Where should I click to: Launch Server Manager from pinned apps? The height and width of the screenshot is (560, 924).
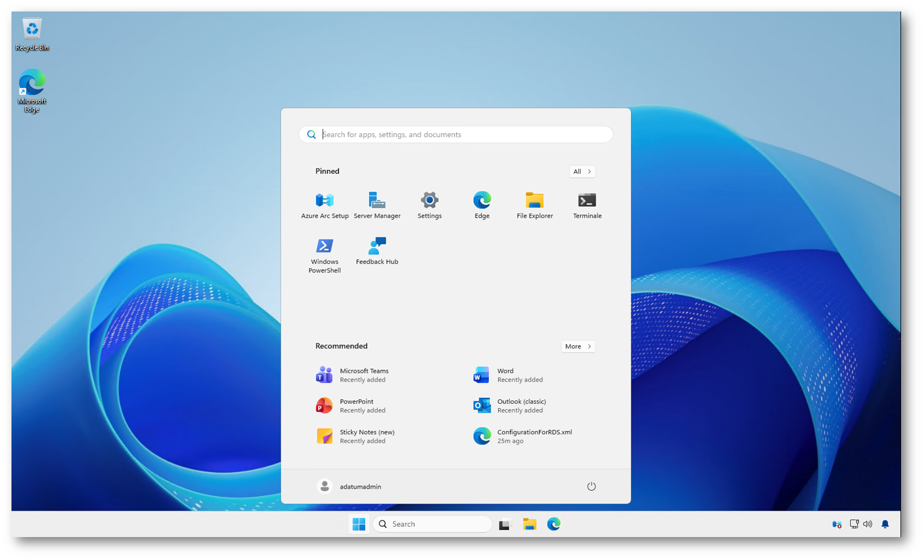[x=377, y=205]
